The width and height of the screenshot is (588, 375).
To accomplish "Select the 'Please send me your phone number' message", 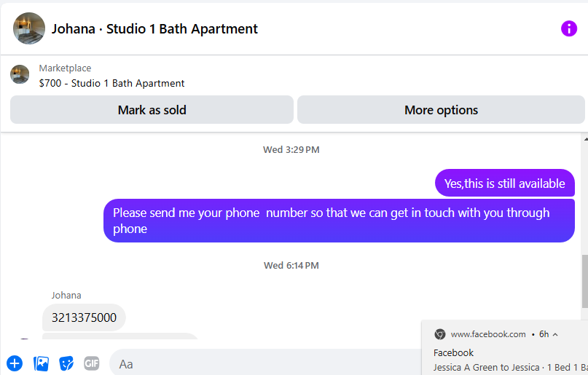I will pos(339,221).
